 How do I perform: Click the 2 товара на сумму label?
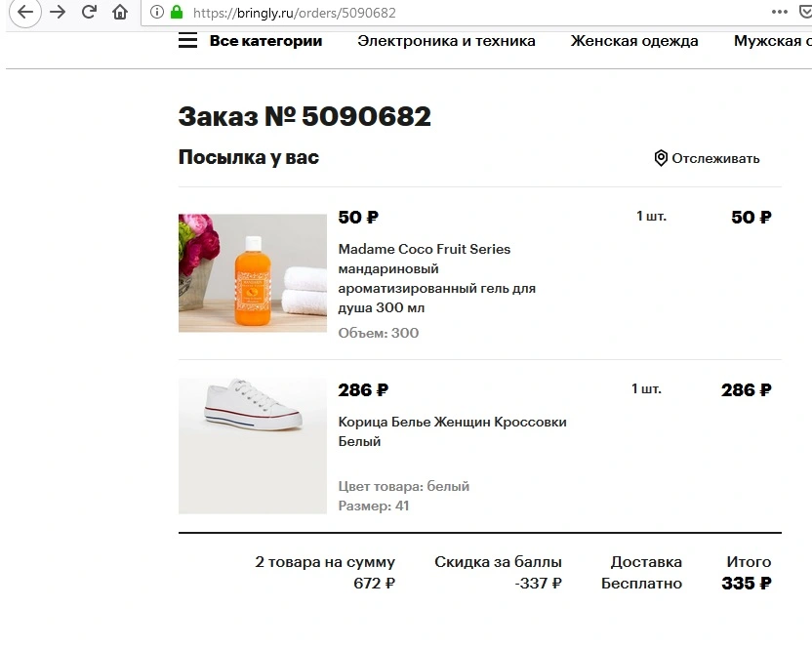pyautogui.click(x=325, y=562)
